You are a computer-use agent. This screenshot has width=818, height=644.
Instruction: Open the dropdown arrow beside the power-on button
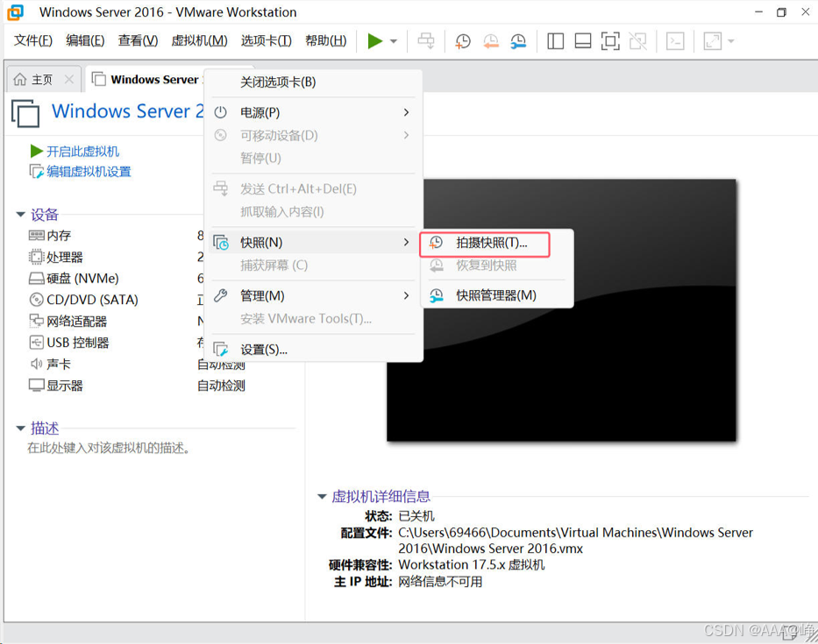tap(394, 41)
